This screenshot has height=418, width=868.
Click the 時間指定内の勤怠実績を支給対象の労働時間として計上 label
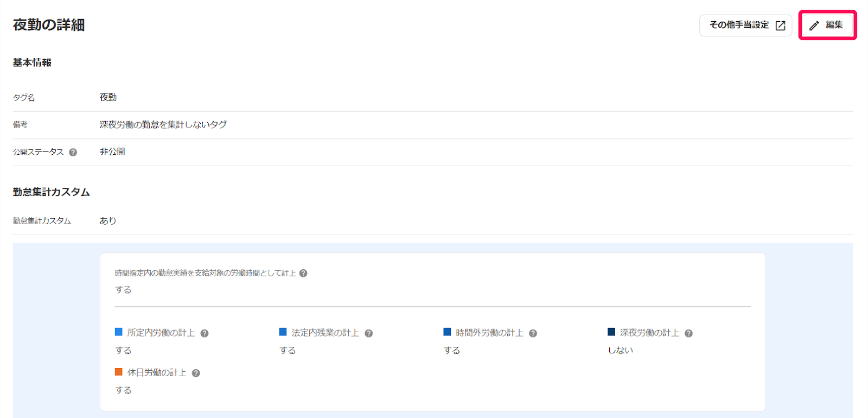pyautogui.click(x=206, y=273)
